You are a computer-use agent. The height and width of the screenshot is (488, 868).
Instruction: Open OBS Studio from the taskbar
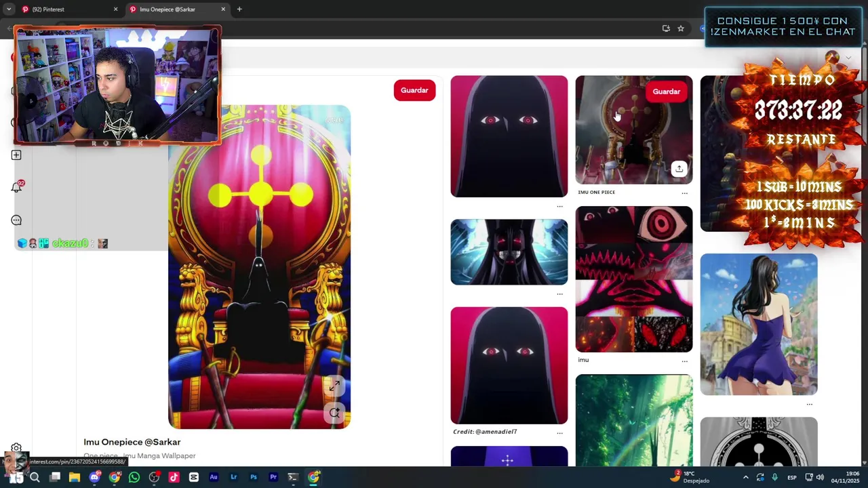pos(154,477)
